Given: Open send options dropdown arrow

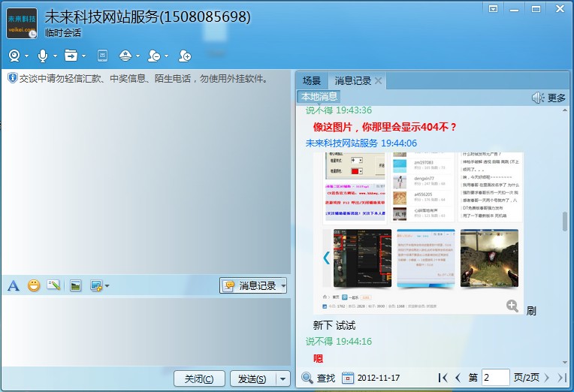Looking at the screenshot, I should coord(282,378).
